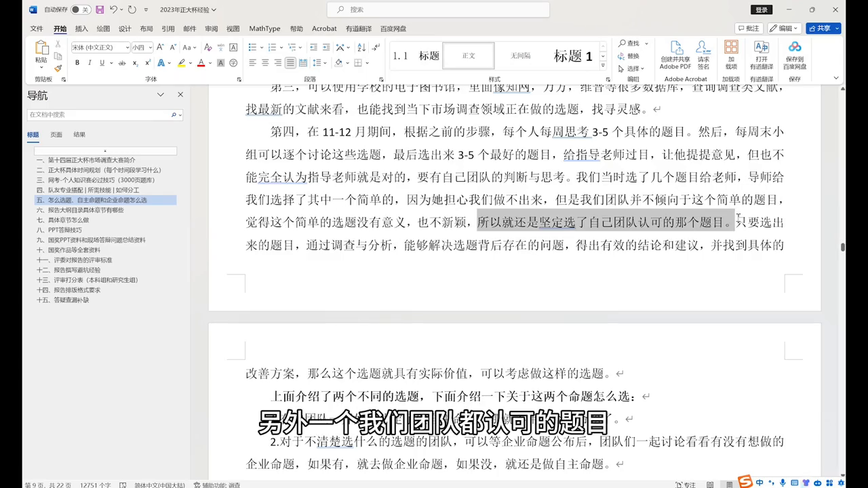This screenshot has width=868, height=488.
Task: Apply italic formatting
Action: coord(90,63)
